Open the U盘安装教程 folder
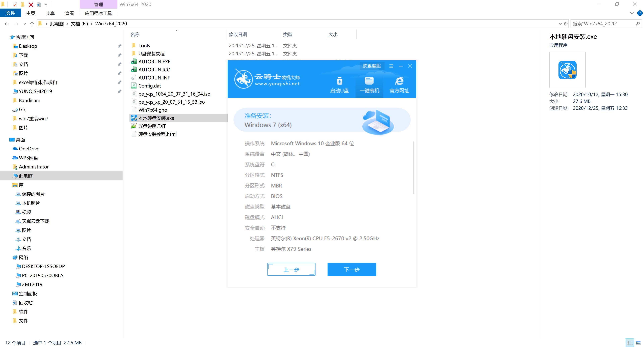644x347 pixels. click(152, 53)
